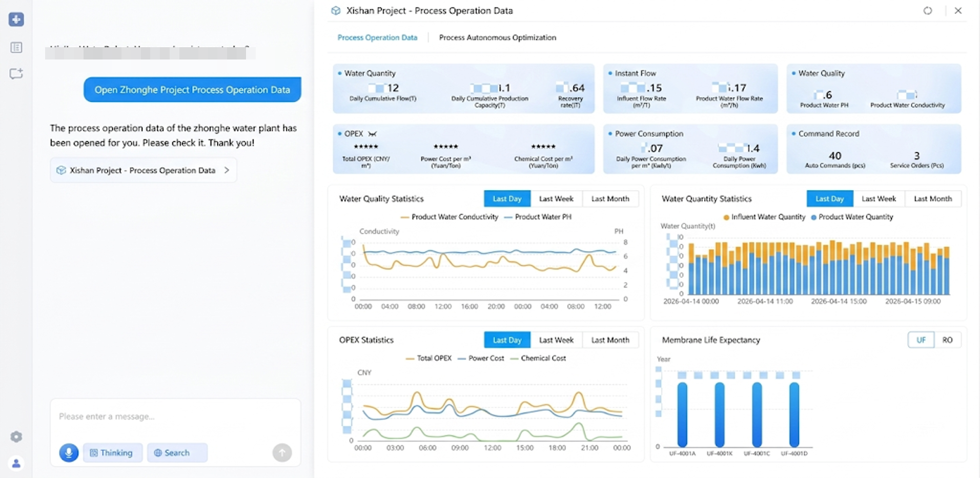Select Last Day in Water Quality Statistics
The width and height of the screenshot is (980, 478).
(x=507, y=199)
